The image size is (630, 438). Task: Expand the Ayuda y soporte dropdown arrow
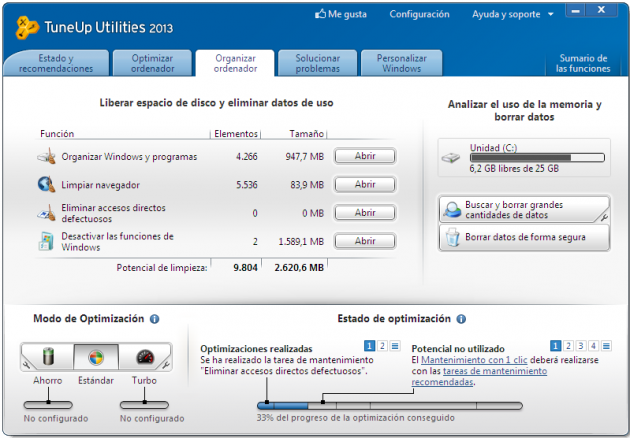point(550,14)
